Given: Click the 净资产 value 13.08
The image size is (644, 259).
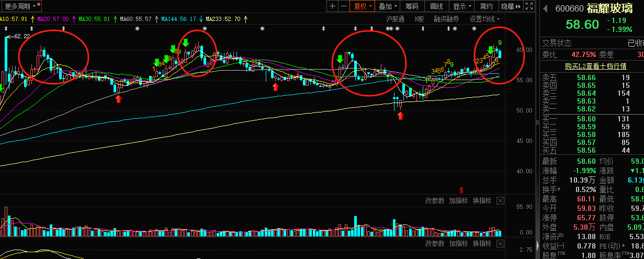Looking at the screenshot, I should [585, 237].
